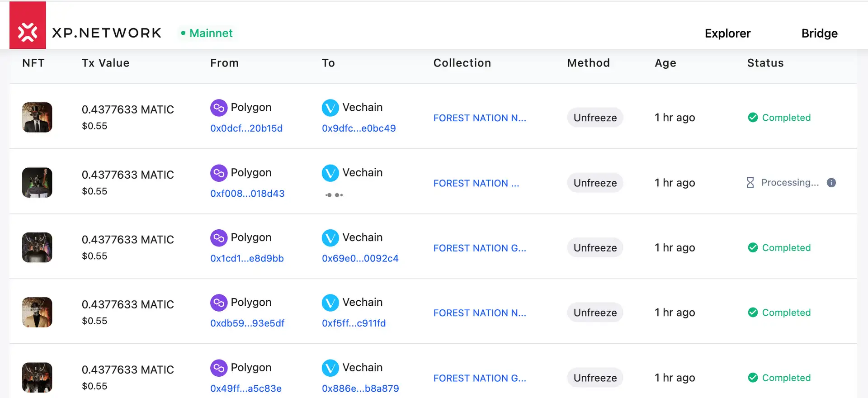Click the Unfreeze method badge in first row
This screenshot has width=868, height=398.
(x=595, y=118)
